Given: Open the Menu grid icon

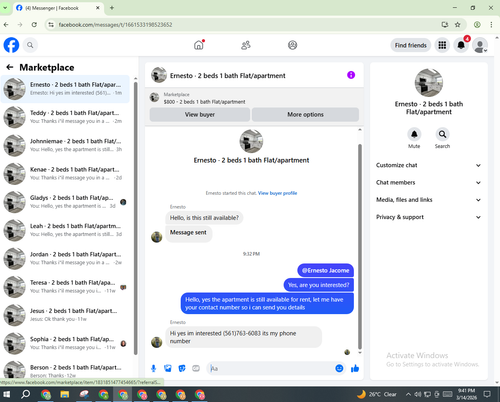Looking at the screenshot, I should tap(442, 45).
